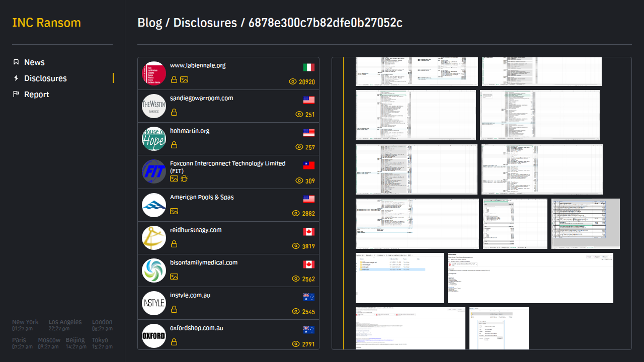Open the News menu item

(x=34, y=62)
